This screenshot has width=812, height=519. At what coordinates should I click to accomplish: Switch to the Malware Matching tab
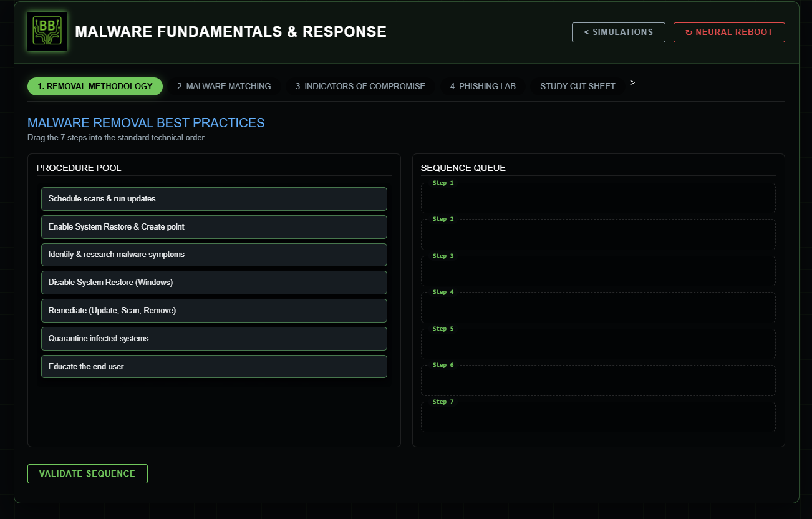coord(224,86)
